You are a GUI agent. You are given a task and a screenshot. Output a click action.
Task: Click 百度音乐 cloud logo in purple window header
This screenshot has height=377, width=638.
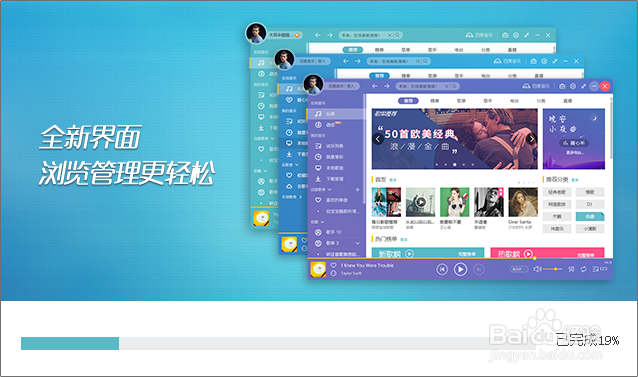point(536,86)
